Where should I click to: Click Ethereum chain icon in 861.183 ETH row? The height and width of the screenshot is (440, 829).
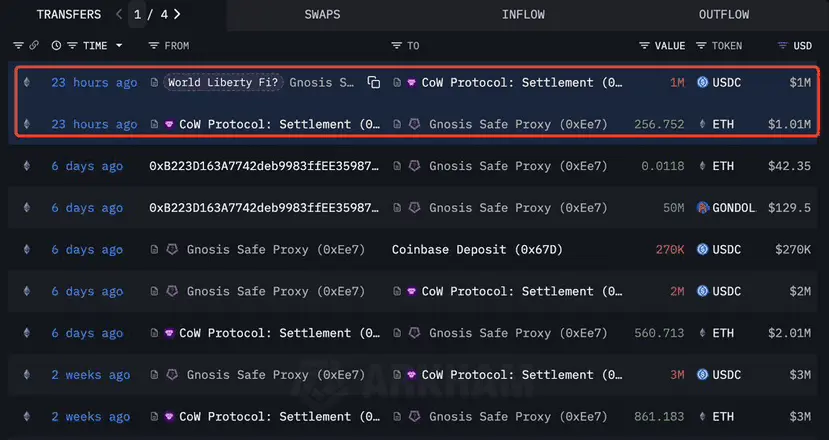[27, 417]
